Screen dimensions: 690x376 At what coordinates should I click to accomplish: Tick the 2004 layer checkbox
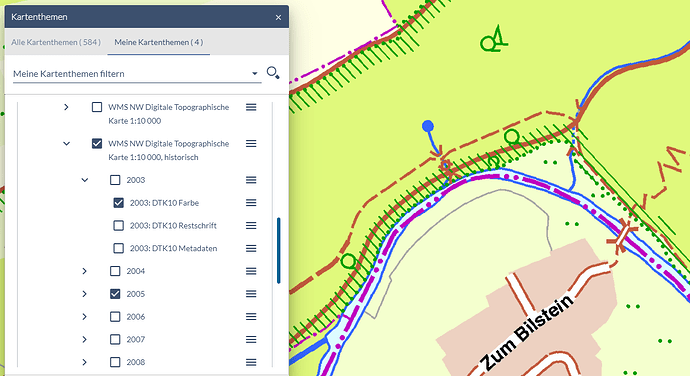tap(115, 271)
